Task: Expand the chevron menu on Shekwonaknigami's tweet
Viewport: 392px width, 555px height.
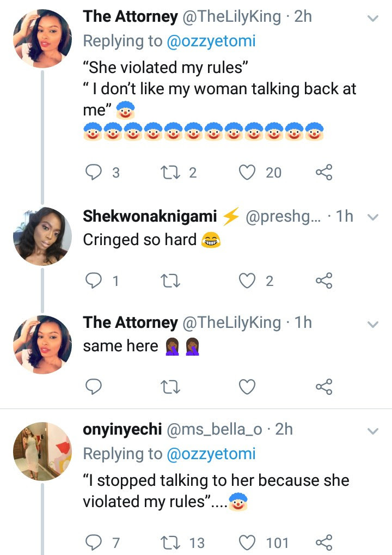Action: pyautogui.click(x=373, y=217)
